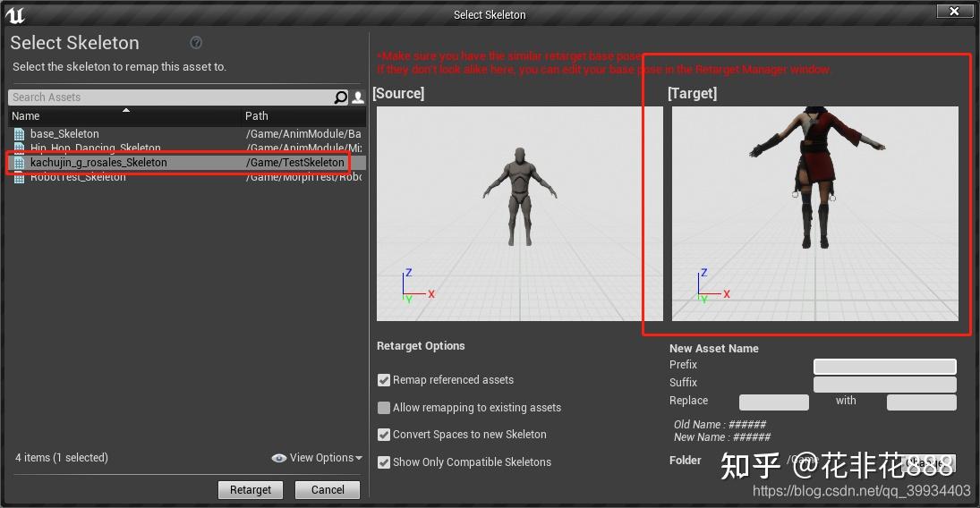Click the 'with' replacement field
This screenshot has width=980, height=508.
coord(921,402)
